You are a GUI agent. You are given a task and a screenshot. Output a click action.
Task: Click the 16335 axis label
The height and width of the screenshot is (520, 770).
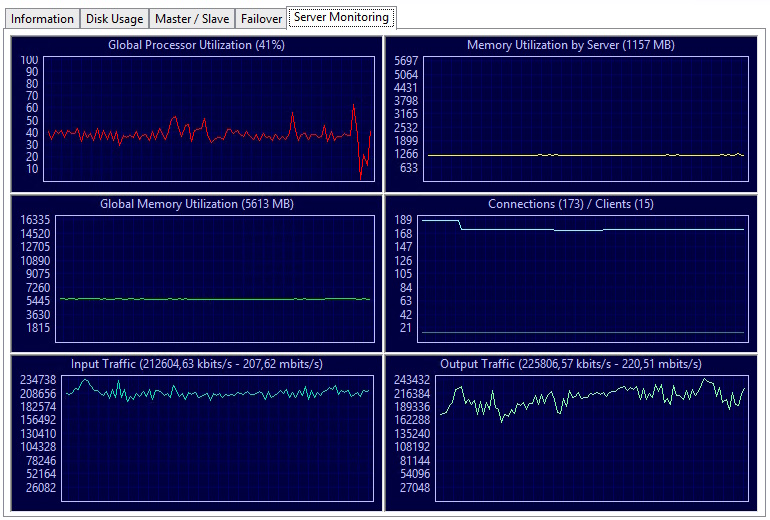coord(35,220)
